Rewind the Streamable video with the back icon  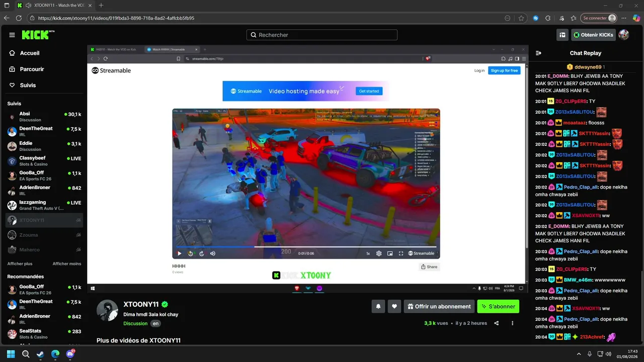(190, 253)
